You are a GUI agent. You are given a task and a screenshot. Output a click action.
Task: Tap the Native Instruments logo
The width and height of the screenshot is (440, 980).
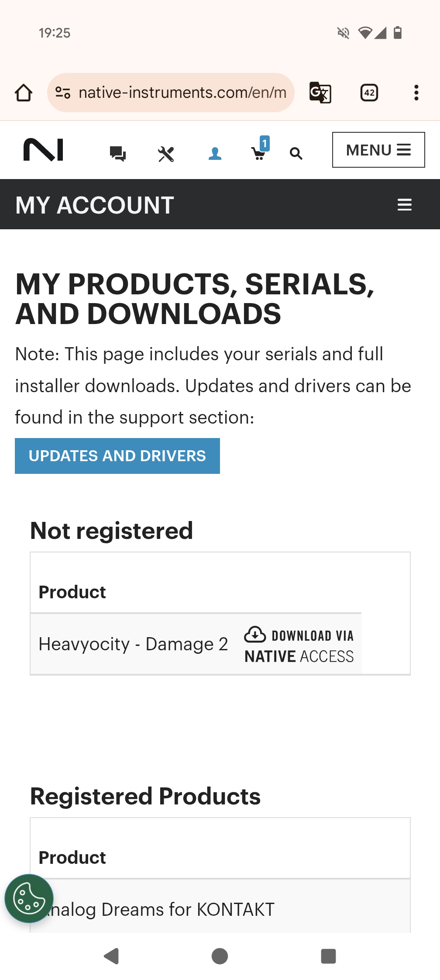(x=43, y=150)
